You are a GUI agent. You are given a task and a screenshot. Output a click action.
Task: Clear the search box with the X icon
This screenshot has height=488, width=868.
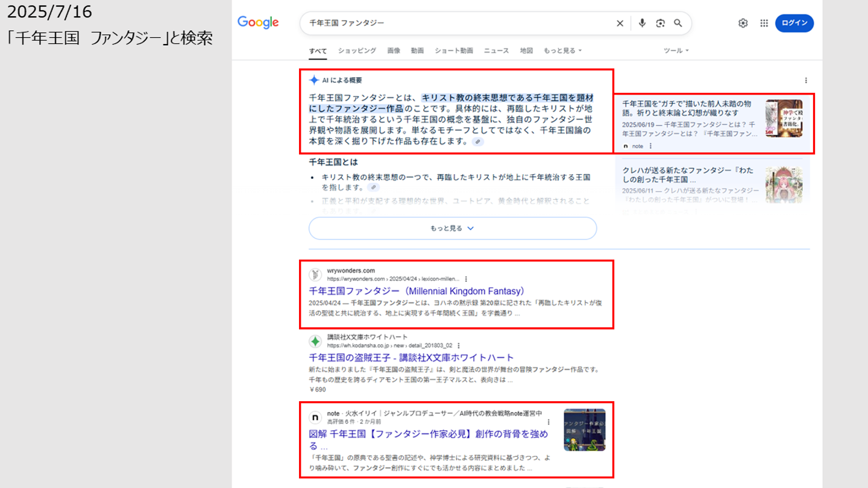[620, 23]
